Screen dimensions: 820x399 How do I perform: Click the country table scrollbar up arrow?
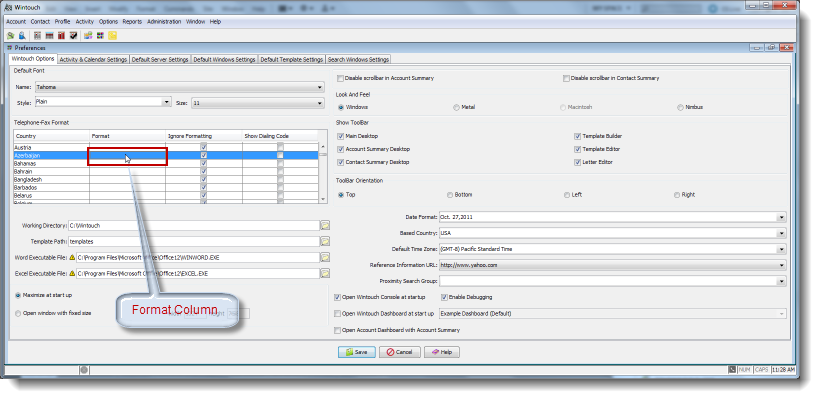(x=323, y=147)
